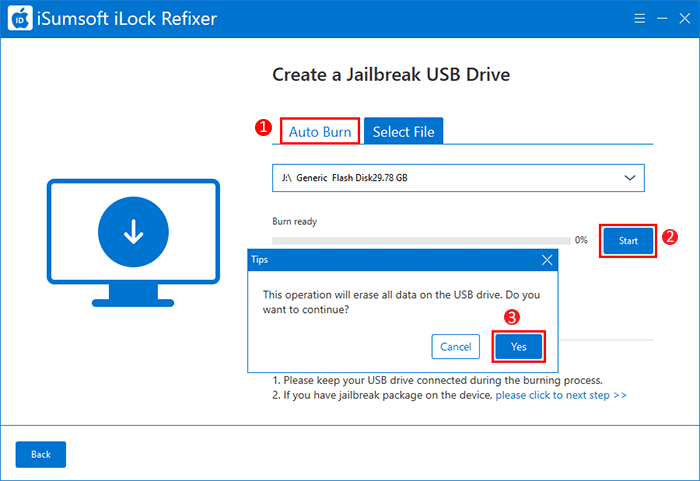The image size is (700, 481).
Task: Follow 'please click to next step' link
Action: [x=561, y=395]
